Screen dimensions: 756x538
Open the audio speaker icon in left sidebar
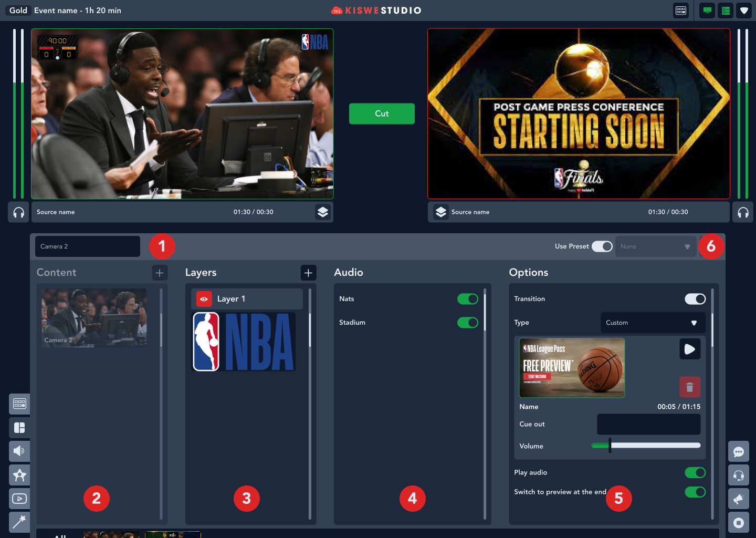pyautogui.click(x=19, y=451)
